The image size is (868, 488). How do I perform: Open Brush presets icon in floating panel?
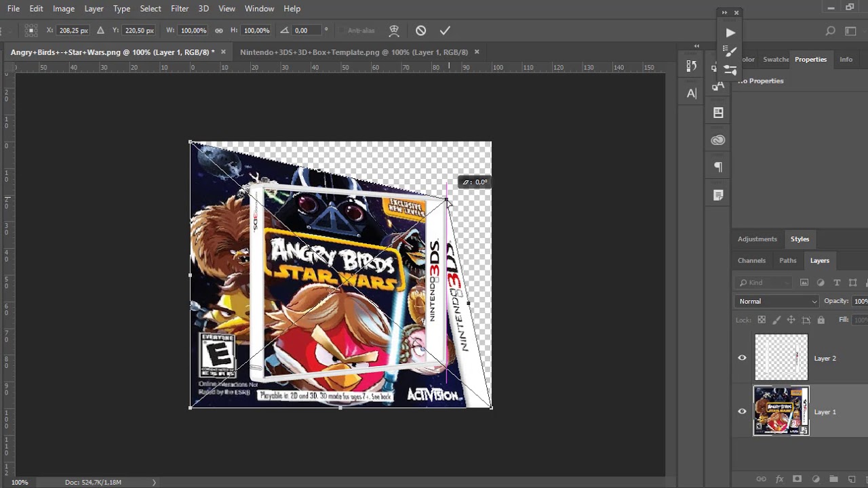(730, 51)
